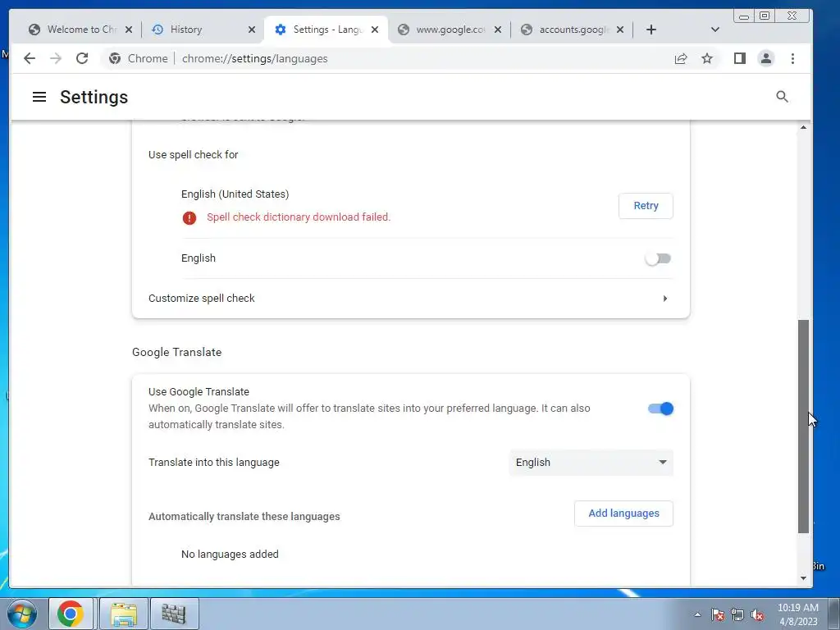840x630 pixels.
Task: Open File Explorer from the taskbar
Action: (124, 614)
